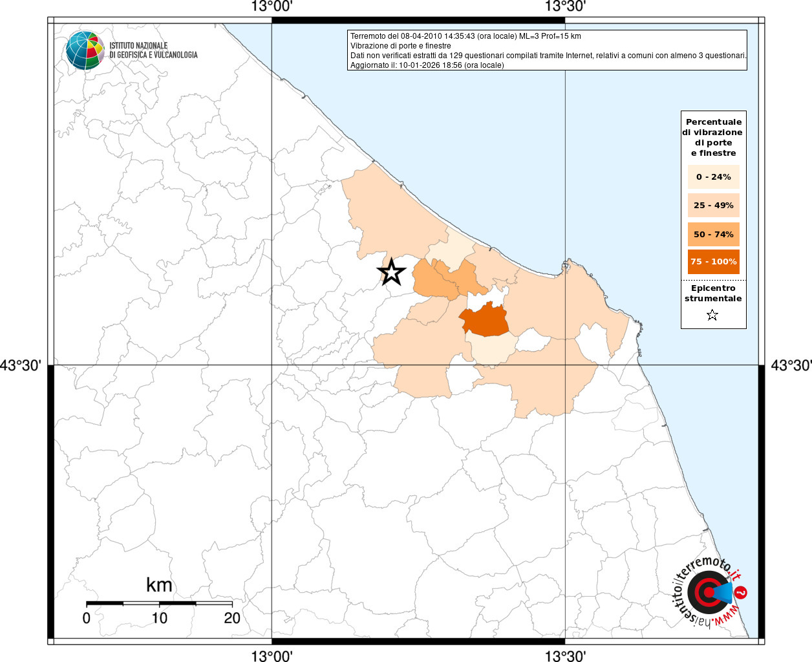Click the Istituto Nazionale di Geofisica text
812x662 pixels.
[153, 50]
